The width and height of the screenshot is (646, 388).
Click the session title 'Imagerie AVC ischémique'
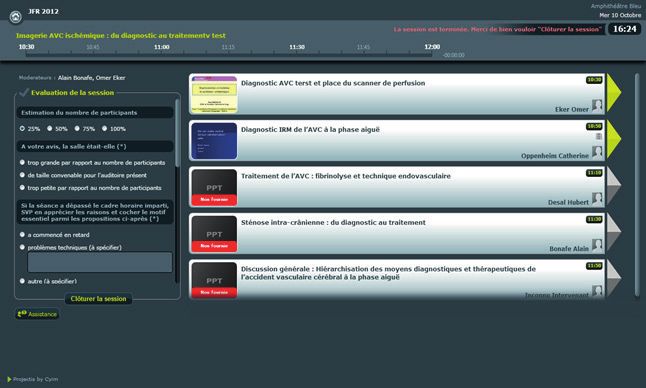click(x=121, y=35)
